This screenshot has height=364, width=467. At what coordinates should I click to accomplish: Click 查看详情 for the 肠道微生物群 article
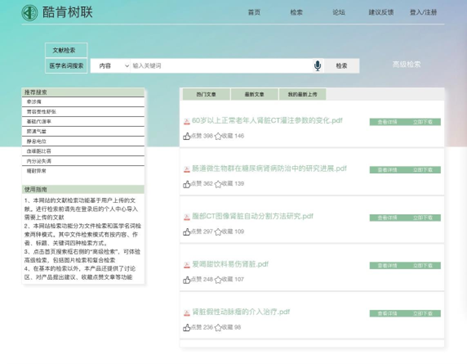[x=387, y=170]
